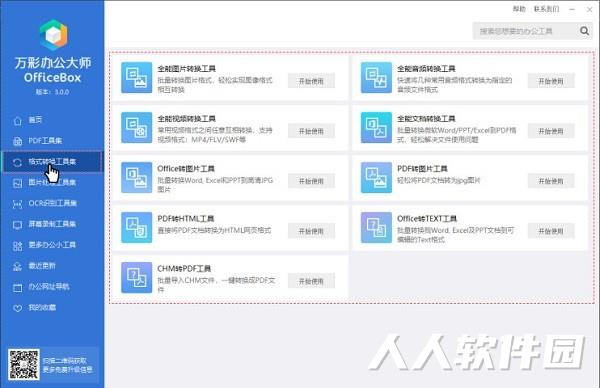Click the PDF转HTML工具 icon
The width and height of the screenshot is (600, 388).
(x=137, y=228)
